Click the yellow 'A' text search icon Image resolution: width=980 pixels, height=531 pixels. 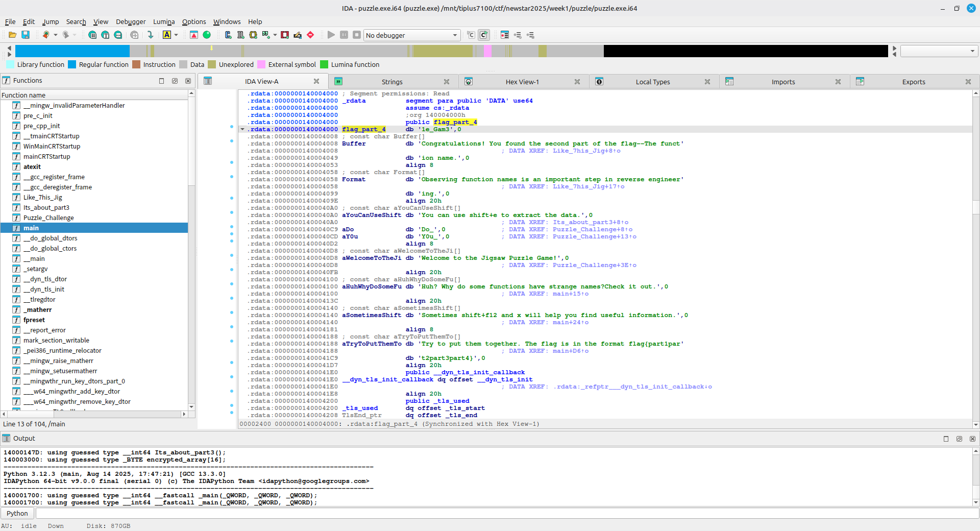pyautogui.click(x=167, y=35)
